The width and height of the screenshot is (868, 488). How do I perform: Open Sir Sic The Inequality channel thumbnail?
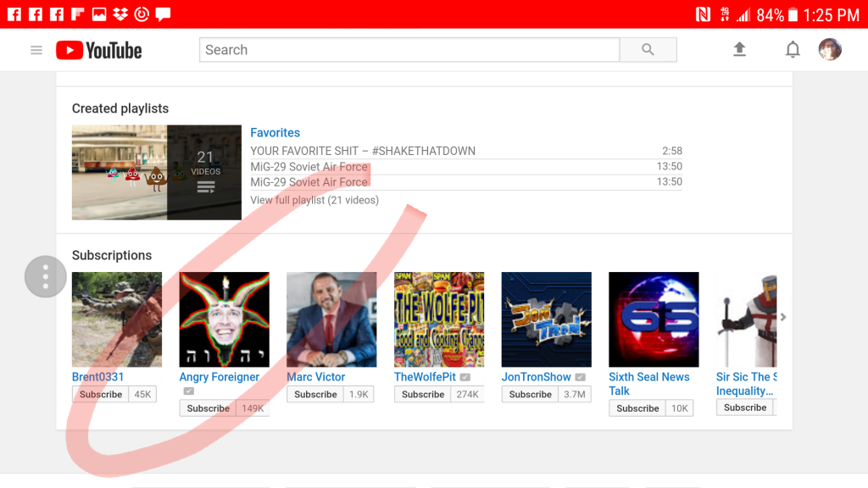pos(746,319)
